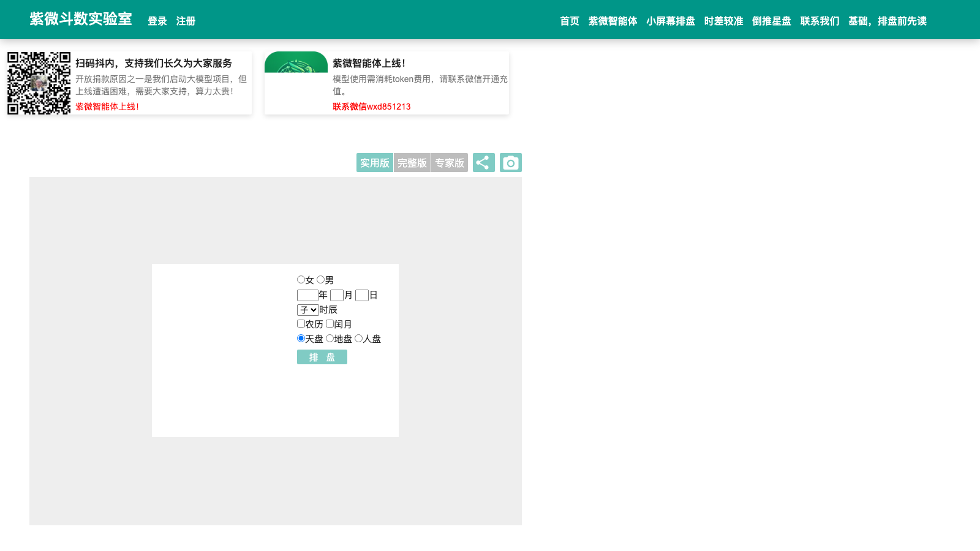Screen dimensions: 980x551
Task: Click the red 紫微智能体上线！ text
Action: tap(107, 107)
